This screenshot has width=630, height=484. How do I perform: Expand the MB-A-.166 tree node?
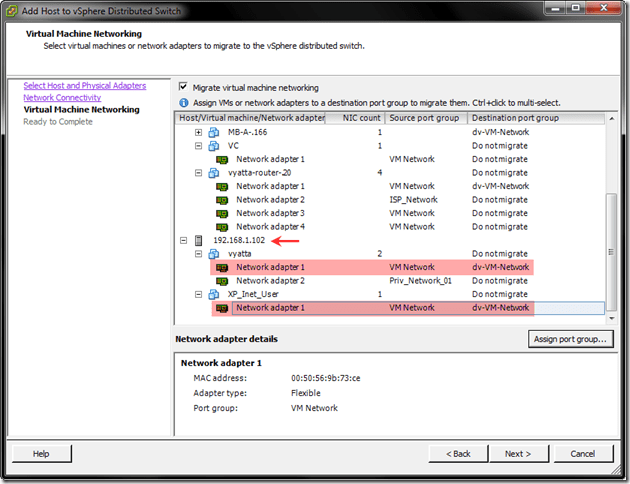coord(198,132)
